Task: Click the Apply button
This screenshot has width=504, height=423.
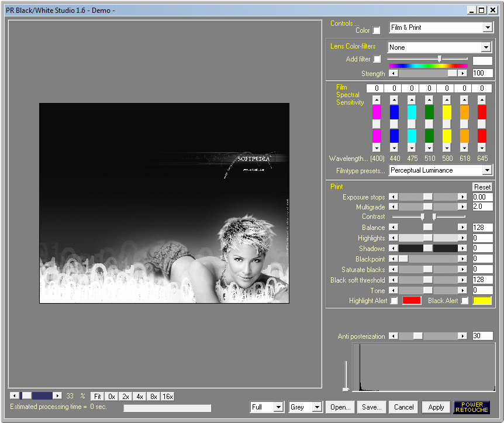Action: pos(436,407)
